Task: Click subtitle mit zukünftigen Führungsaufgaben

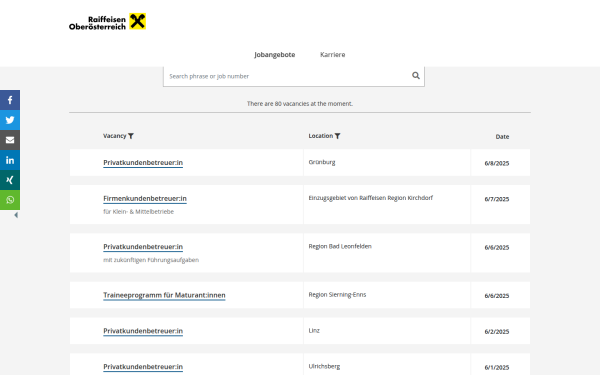Action: click(x=151, y=260)
